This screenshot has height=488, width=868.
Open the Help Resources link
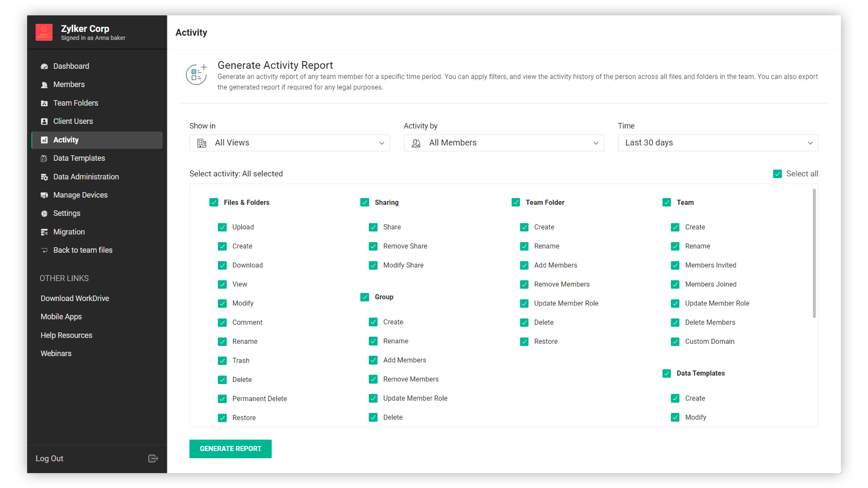(66, 335)
